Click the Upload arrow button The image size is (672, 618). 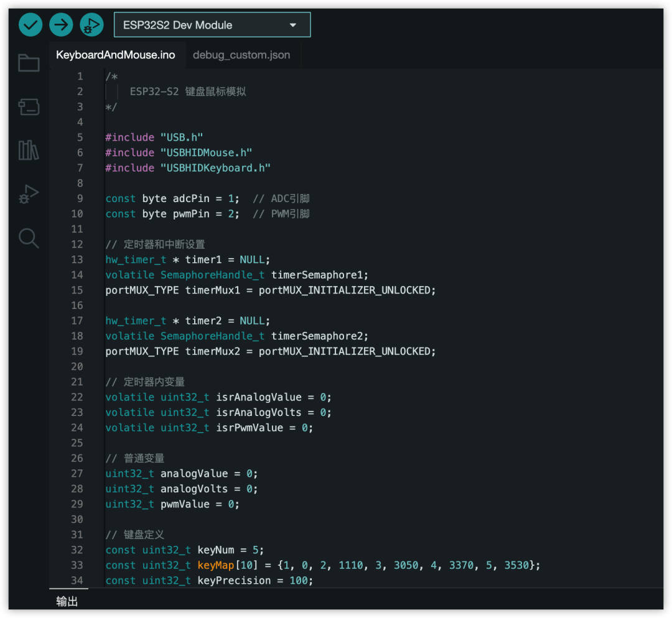tap(61, 25)
